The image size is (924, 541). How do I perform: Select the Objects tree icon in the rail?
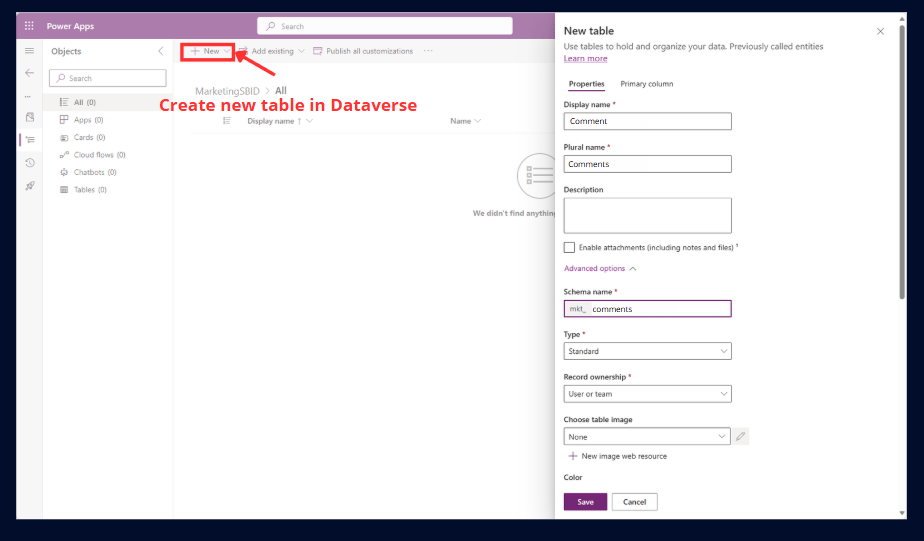point(30,140)
